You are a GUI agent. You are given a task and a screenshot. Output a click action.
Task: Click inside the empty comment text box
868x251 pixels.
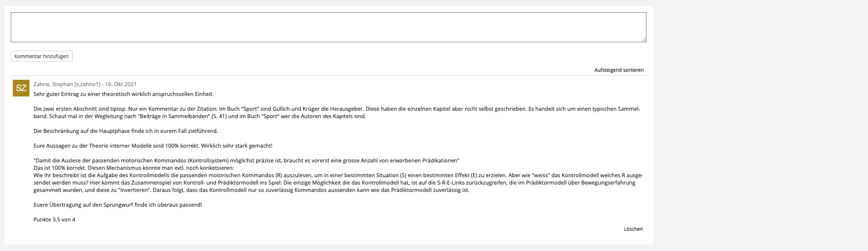328,27
